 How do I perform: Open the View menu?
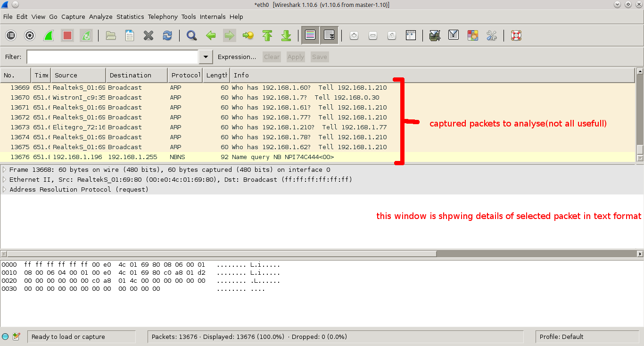click(x=38, y=17)
